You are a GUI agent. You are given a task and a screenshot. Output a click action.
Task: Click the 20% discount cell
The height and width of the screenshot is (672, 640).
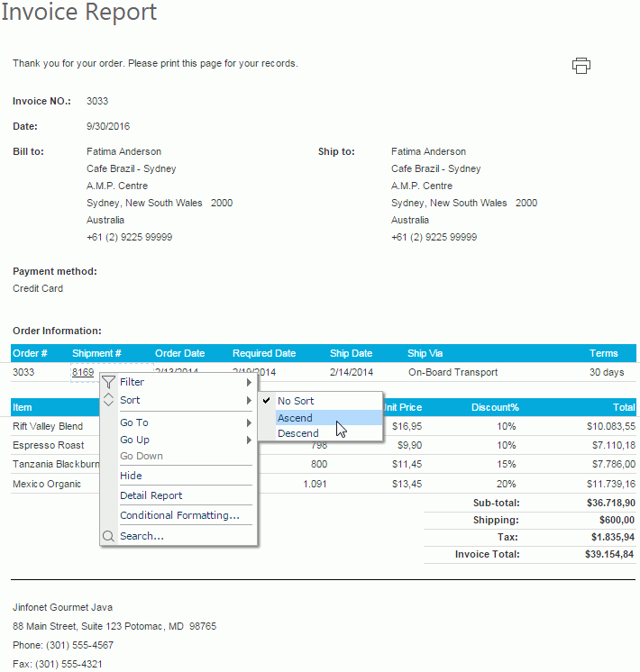pyautogui.click(x=507, y=484)
